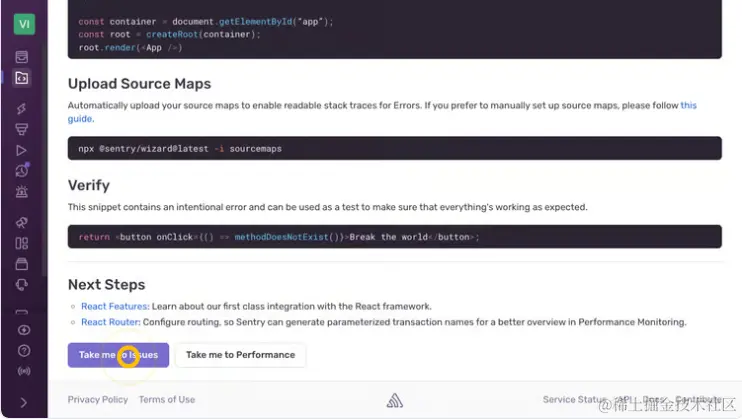Open User Feedback headset icon in sidebar
Viewport: 742px width, 419px height.
[22, 285]
